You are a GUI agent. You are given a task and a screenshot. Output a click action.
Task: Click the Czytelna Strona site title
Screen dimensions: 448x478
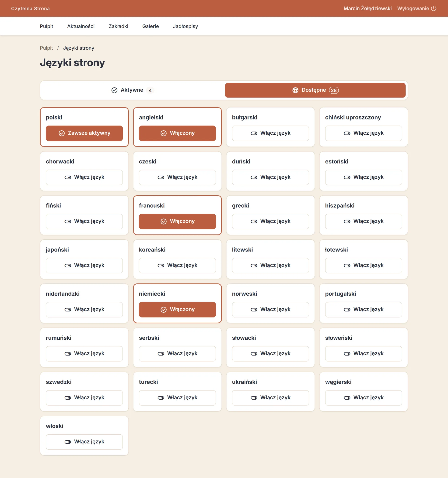(x=30, y=8)
